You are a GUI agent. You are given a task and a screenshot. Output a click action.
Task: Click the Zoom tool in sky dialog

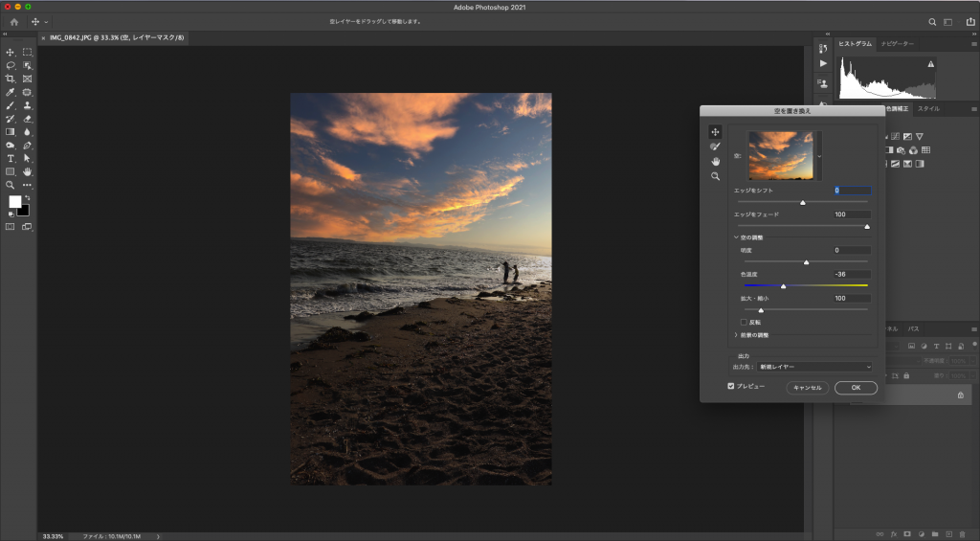(x=714, y=176)
